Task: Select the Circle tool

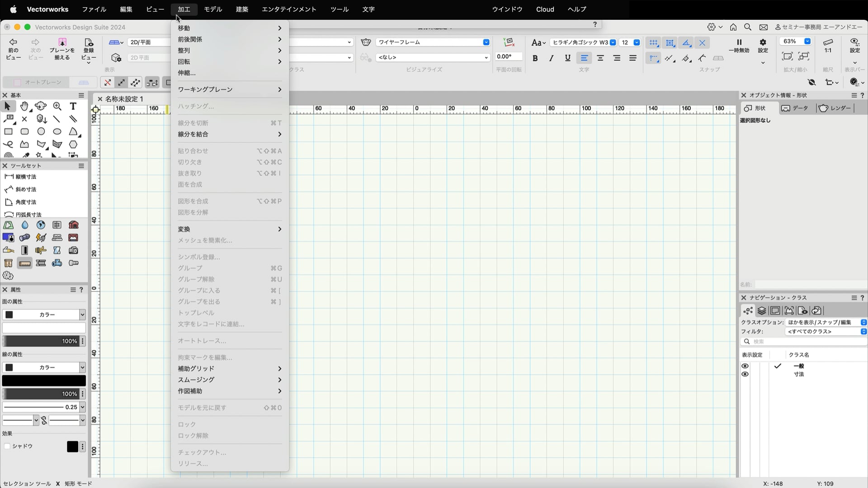Action: 41,131
